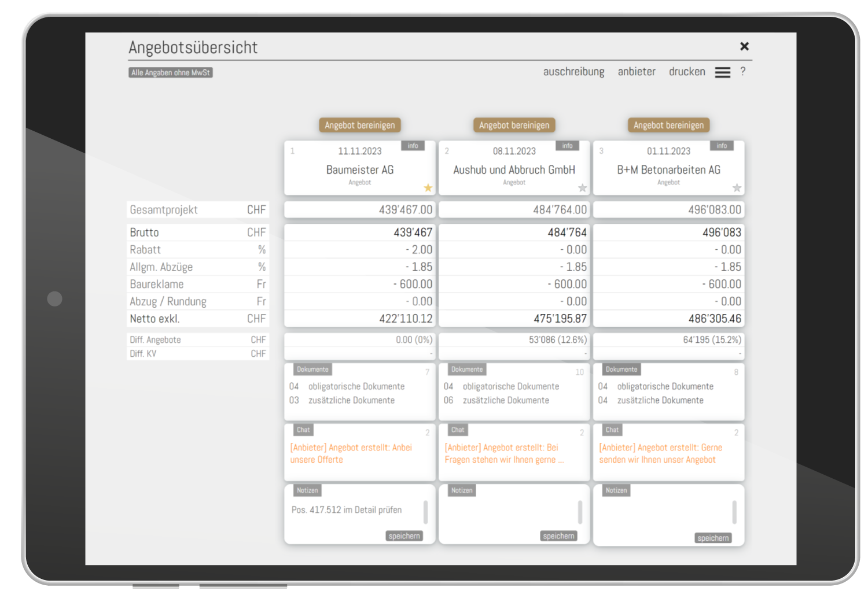The width and height of the screenshot is (868, 591).
Task: Toggle favorite star for Aushub und Abbruch GmbH
Action: 582,188
